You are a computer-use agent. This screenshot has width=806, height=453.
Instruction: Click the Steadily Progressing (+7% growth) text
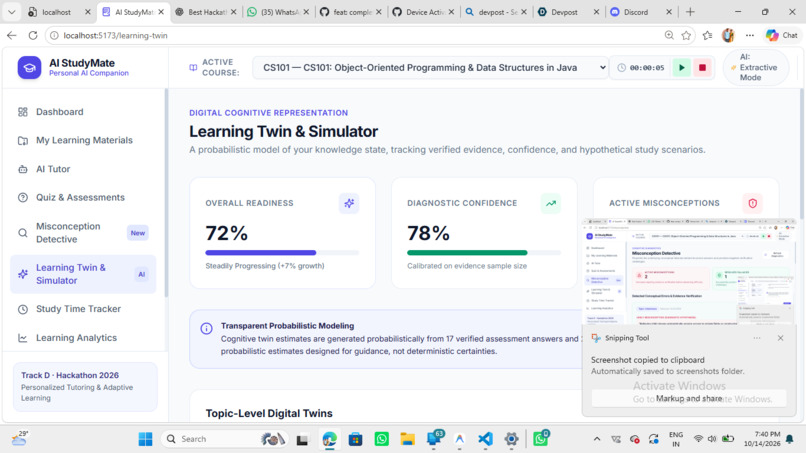click(x=265, y=266)
